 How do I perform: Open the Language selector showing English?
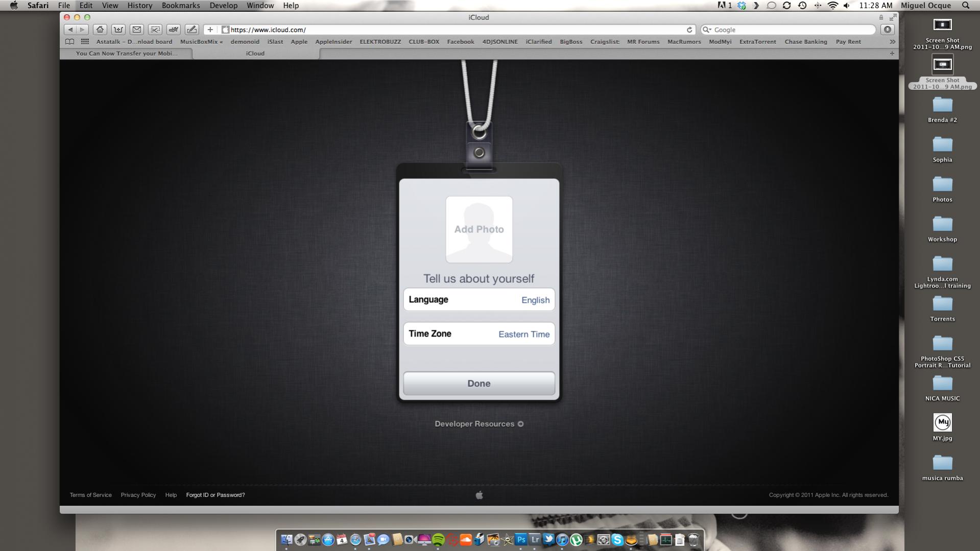(479, 300)
